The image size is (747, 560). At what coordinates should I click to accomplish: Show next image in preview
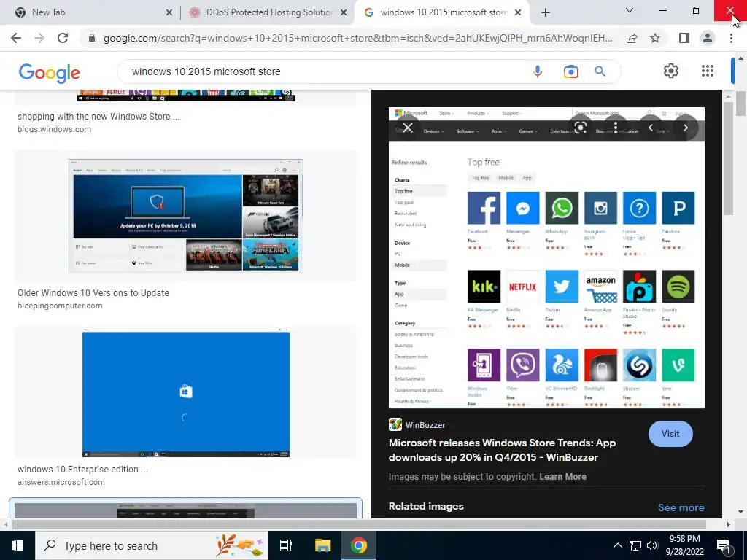[x=686, y=128]
